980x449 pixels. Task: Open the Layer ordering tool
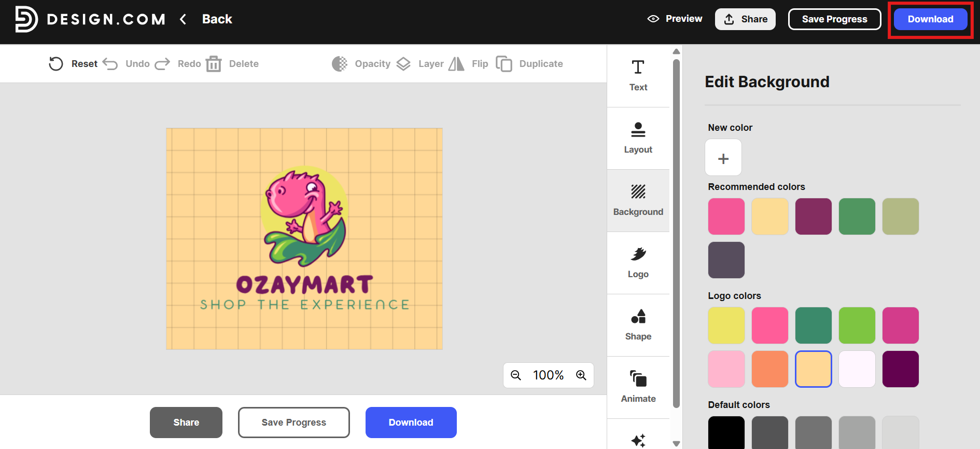point(420,64)
